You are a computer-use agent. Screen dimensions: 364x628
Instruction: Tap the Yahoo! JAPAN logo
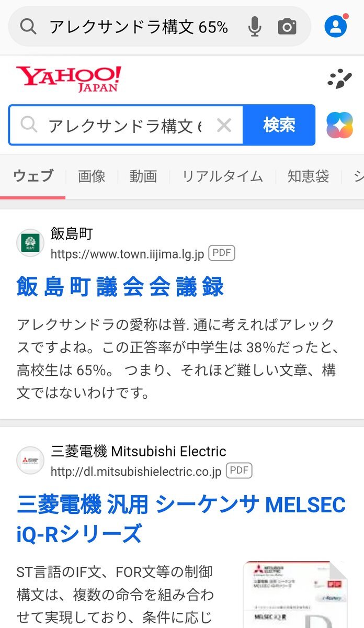point(69,79)
